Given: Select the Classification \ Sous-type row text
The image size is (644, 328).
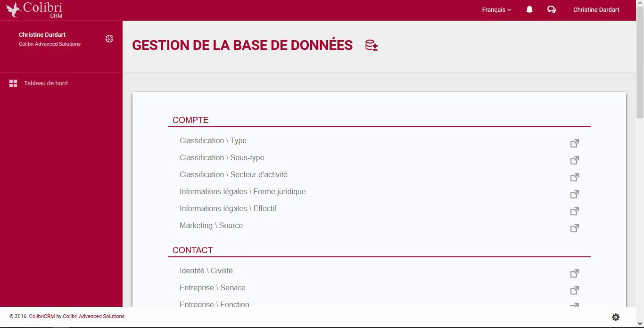Looking at the screenshot, I should click(222, 158).
